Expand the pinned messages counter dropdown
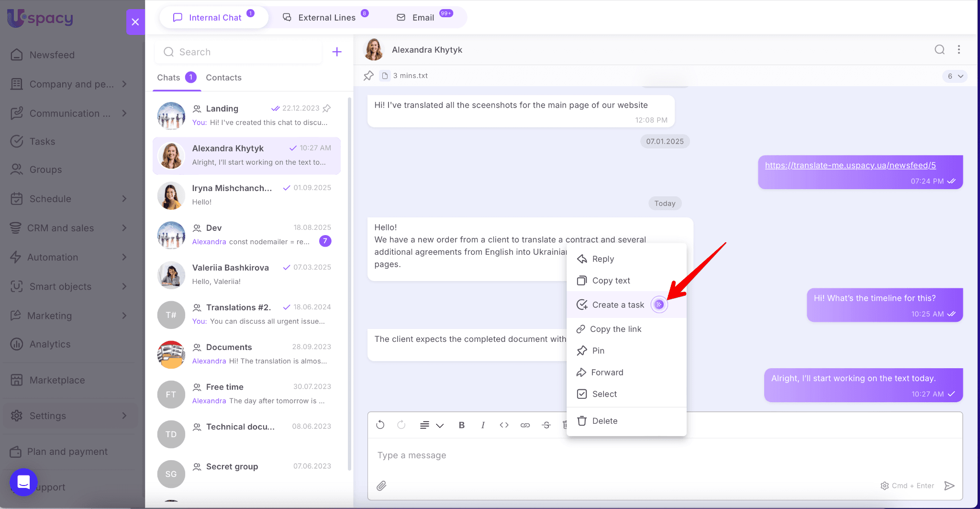 pos(955,76)
